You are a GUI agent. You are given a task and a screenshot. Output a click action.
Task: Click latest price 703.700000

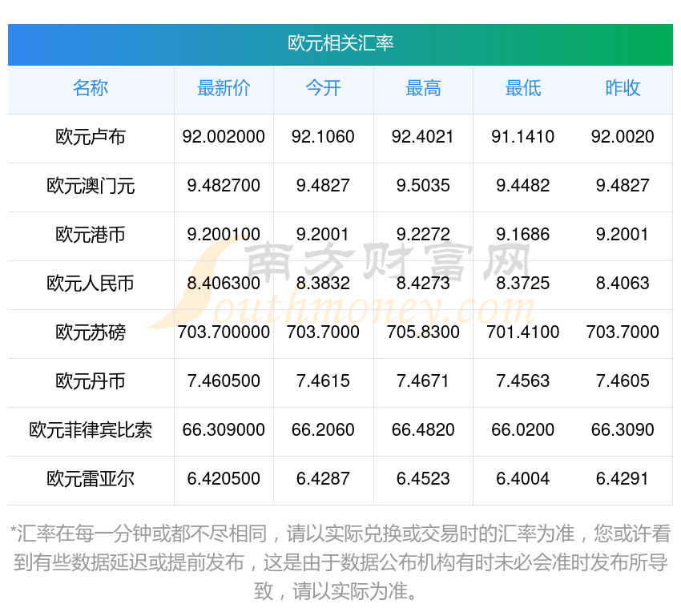pos(224,332)
